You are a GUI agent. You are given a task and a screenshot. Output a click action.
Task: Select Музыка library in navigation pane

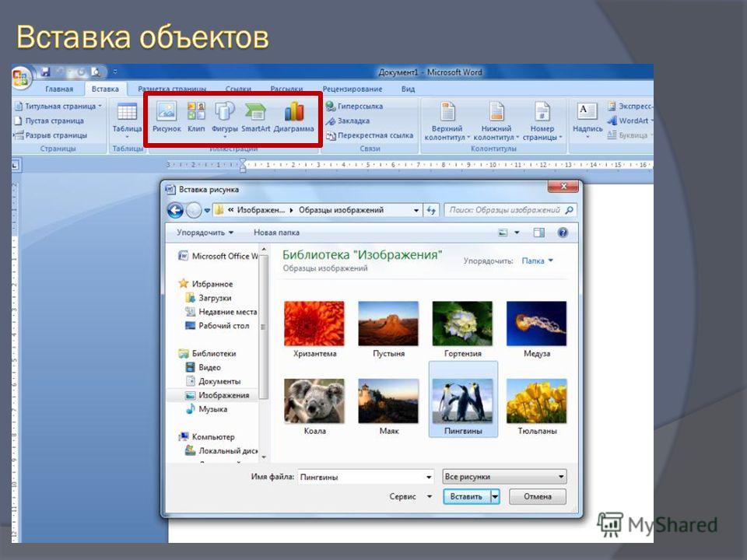pos(205,410)
